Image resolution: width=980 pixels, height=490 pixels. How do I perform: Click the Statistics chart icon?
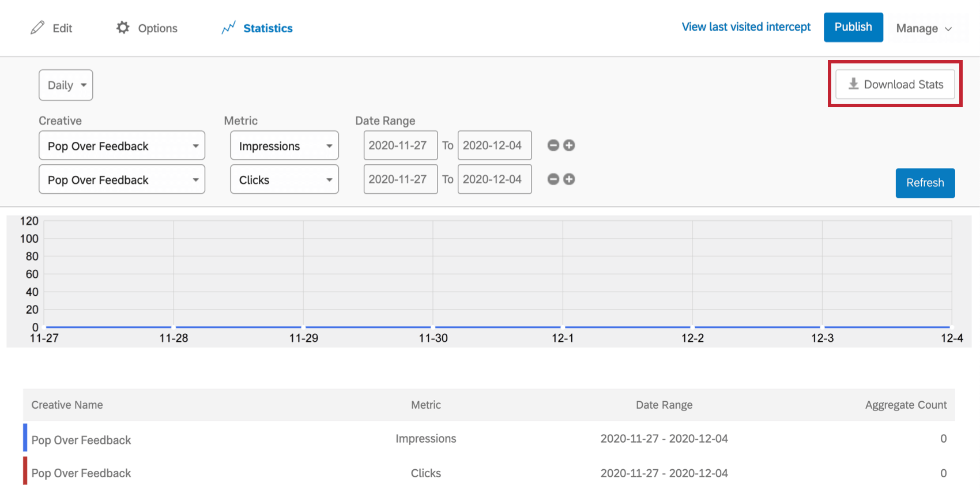tap(229, 28)
